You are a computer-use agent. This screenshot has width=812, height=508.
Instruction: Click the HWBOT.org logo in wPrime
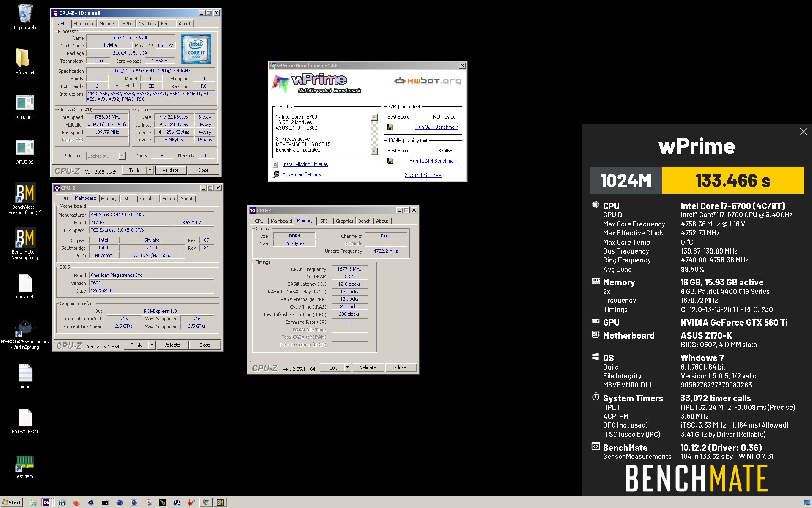point(428,80)
